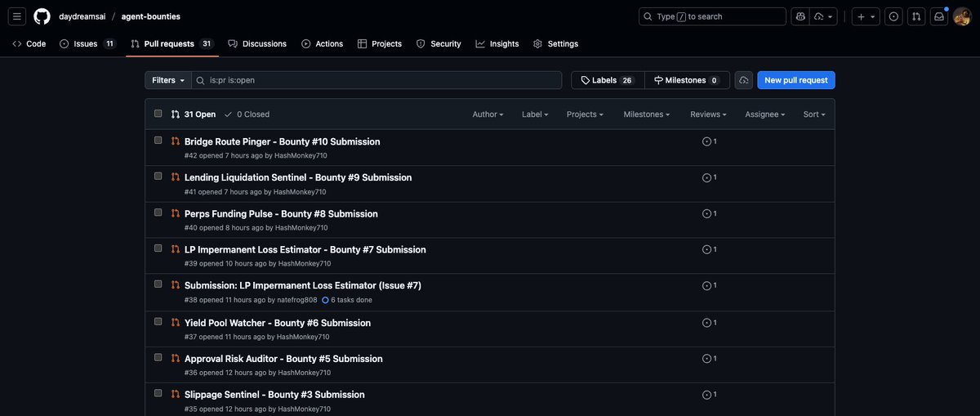Open Lending Liquidation Sentinel - Bounty #9 Submission
This screenshot has height=416, width=980.
[x=298, y=177]
